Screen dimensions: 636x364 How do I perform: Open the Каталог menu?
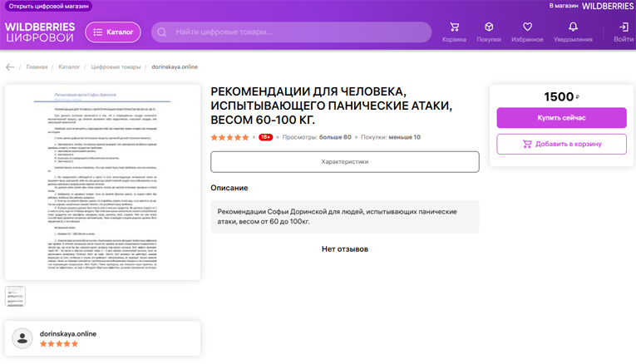click(113, 32)
